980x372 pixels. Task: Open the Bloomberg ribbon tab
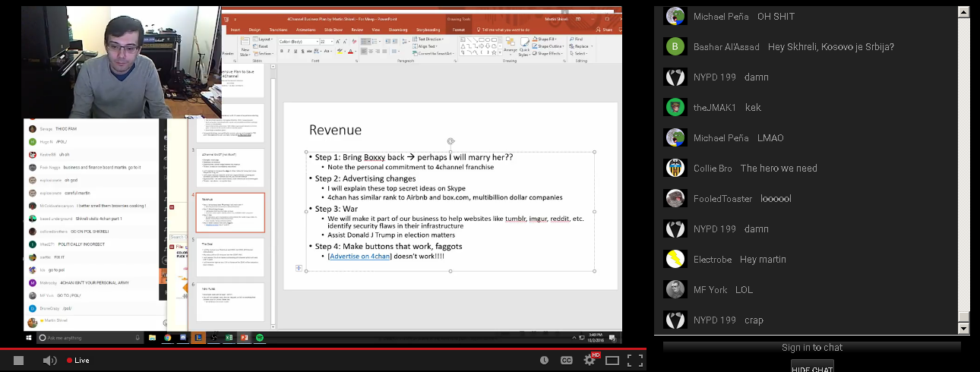click(x=398, y=30)
